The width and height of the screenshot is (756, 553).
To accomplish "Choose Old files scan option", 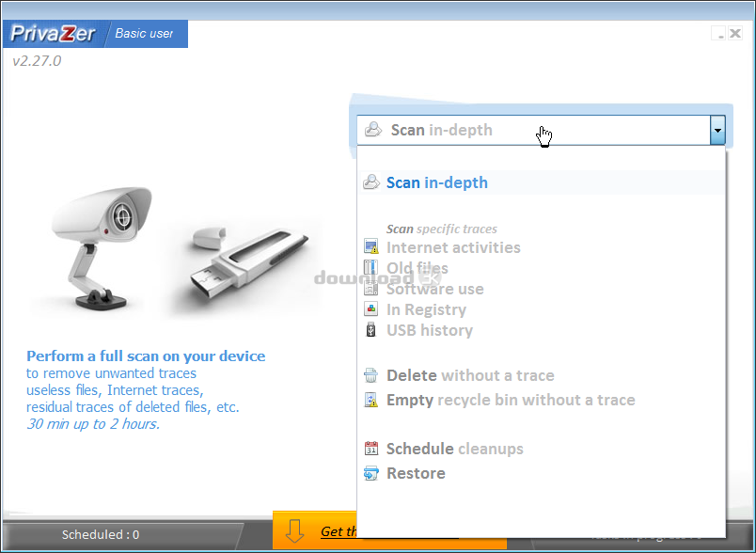I will (417, 268).
